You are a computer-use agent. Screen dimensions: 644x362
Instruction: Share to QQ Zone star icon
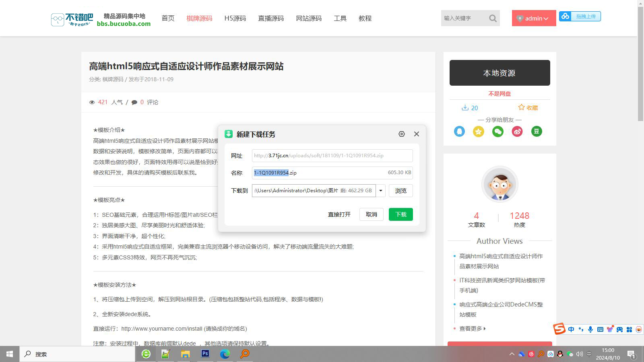tap(479, 131)
